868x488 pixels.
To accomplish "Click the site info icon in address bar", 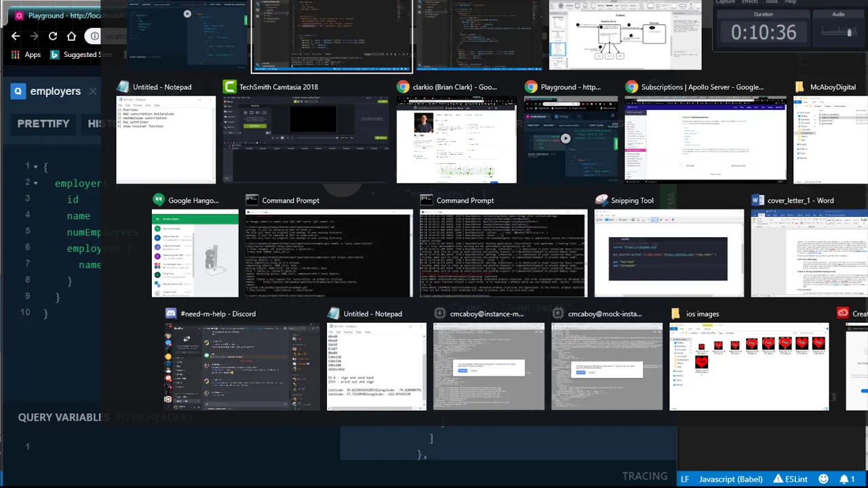I will point(94,36).
